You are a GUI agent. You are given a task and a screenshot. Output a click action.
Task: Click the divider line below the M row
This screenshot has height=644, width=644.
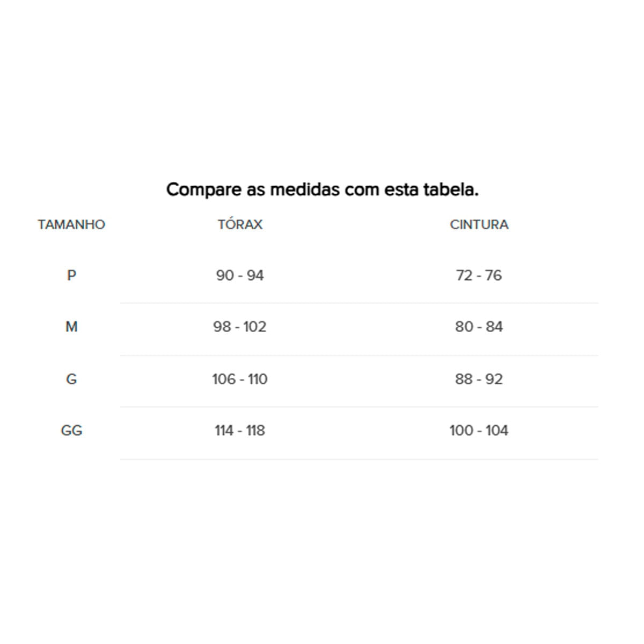coord(358,355)
